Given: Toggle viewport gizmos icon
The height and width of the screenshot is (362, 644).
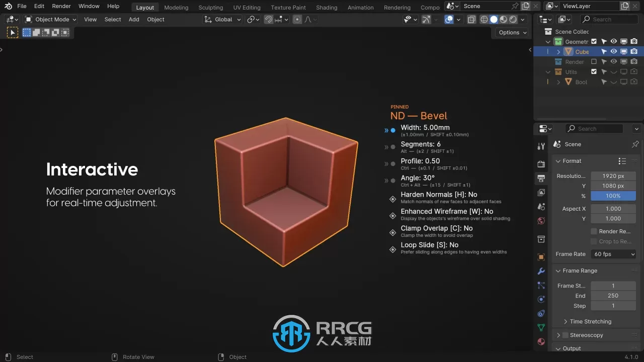Looking at the screenshot, I should click(427, 19).
